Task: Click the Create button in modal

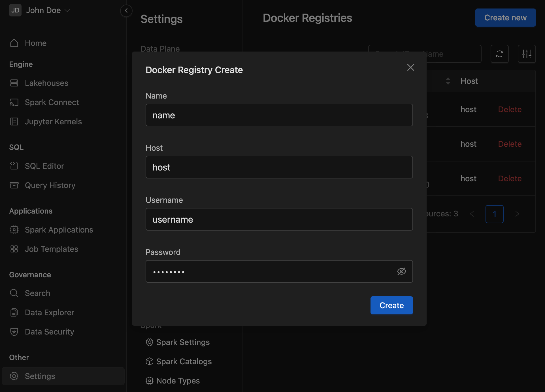Action: click(x=391, y=305)
